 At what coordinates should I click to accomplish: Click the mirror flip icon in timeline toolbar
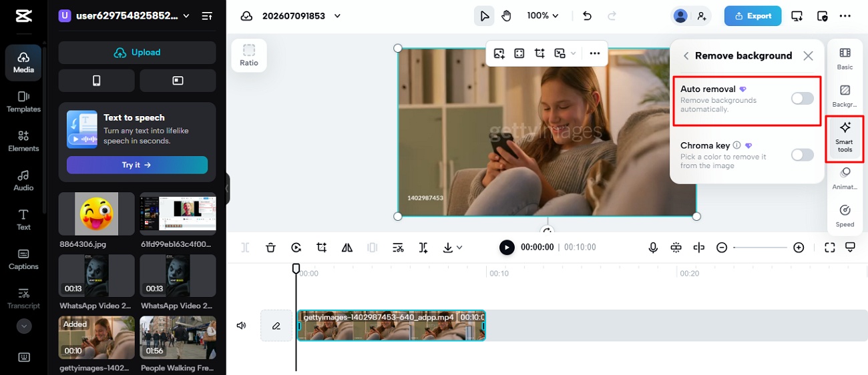click(x=347, y=248)
